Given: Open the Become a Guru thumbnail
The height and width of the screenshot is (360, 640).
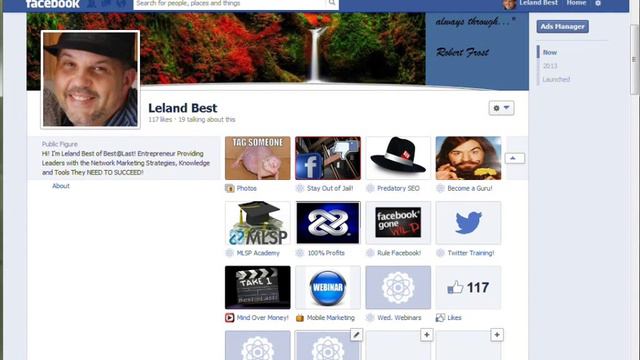Looking at the screenshot, I should click(x=468, y=158).
